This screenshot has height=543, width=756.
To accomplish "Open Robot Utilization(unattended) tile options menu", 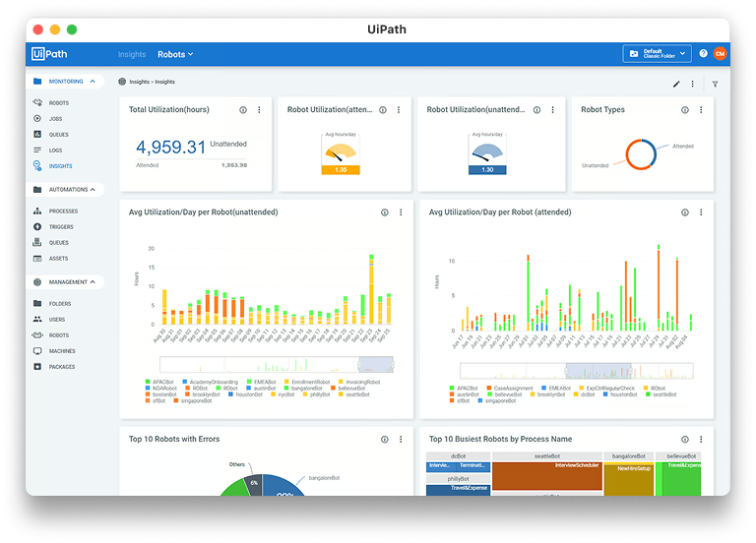I will (x=552, y=110).
